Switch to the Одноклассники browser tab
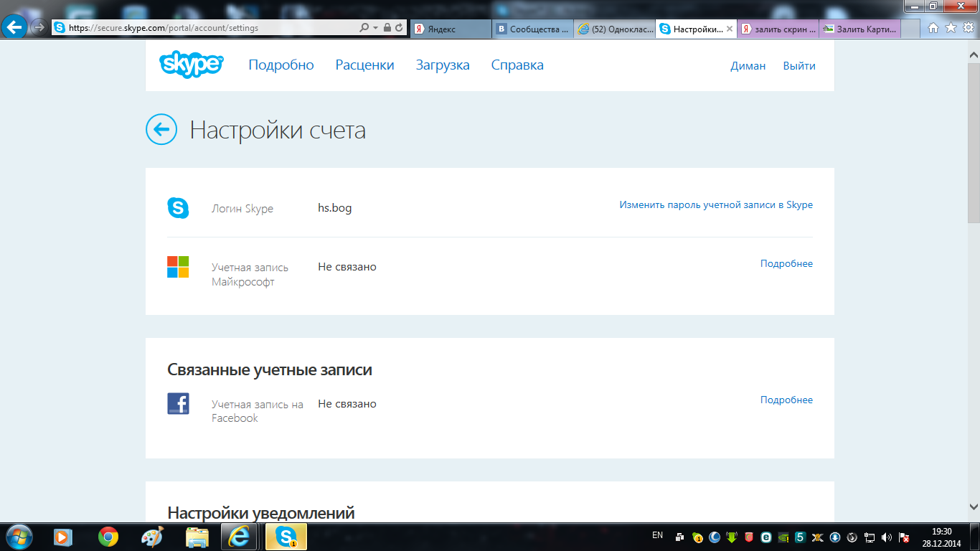 click(614, 29)
